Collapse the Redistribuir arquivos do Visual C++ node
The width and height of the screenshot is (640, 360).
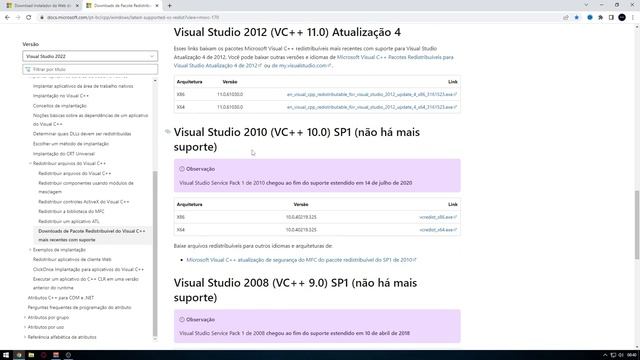click(30, 164)
